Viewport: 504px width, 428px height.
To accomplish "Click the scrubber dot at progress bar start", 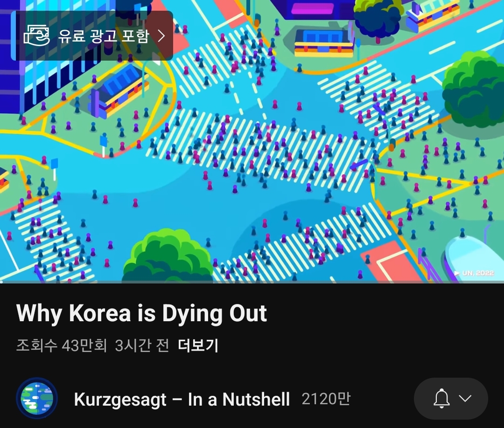I will tap(1, 282).
